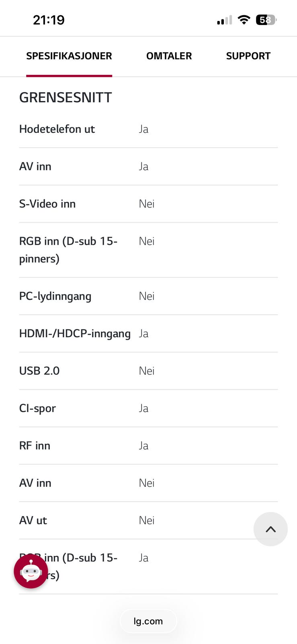This screenshot has width=297, height=644.
Task: Tap the AV ut specification label
Action: coord(33,520)
